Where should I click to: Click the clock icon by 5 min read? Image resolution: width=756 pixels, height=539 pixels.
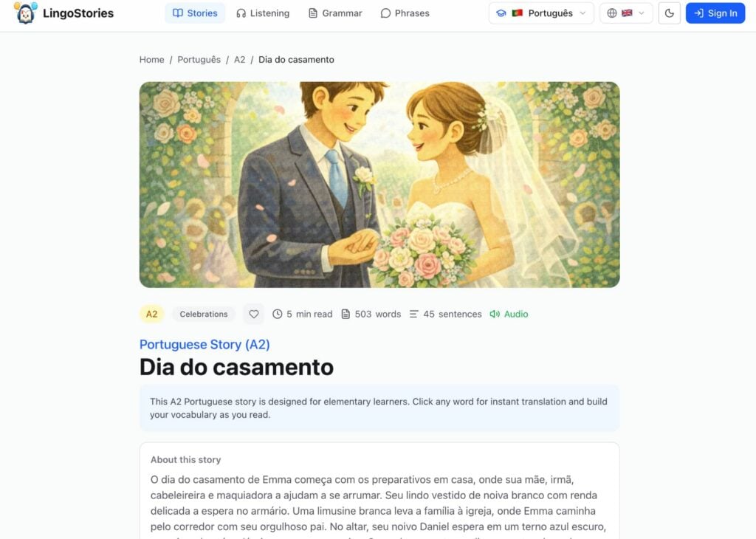coord(278,314)
